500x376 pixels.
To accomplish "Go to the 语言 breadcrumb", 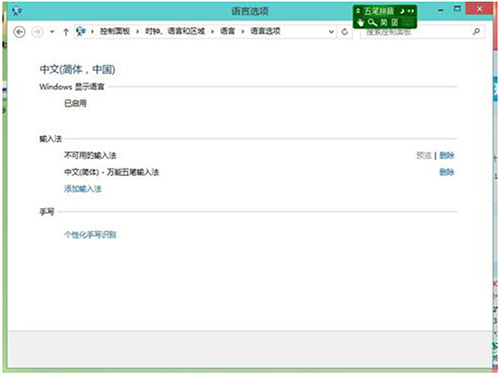I will click(x=227, y=31).
